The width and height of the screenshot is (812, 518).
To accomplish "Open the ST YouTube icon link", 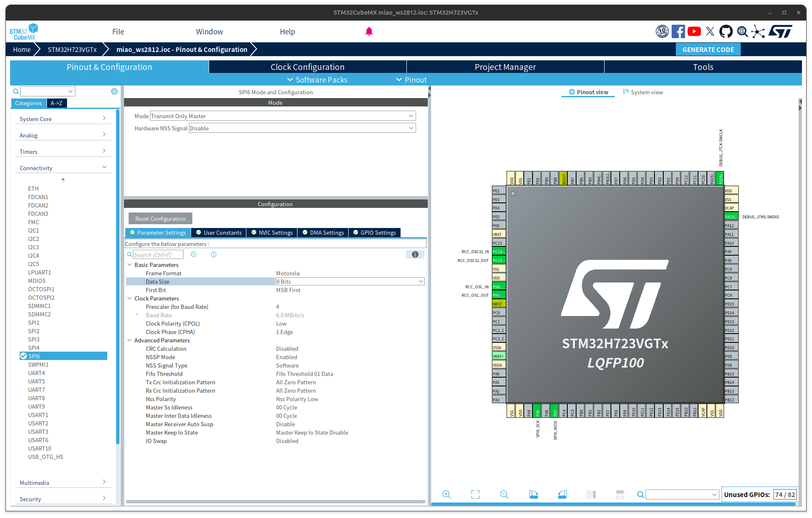I will click(694, 31).
